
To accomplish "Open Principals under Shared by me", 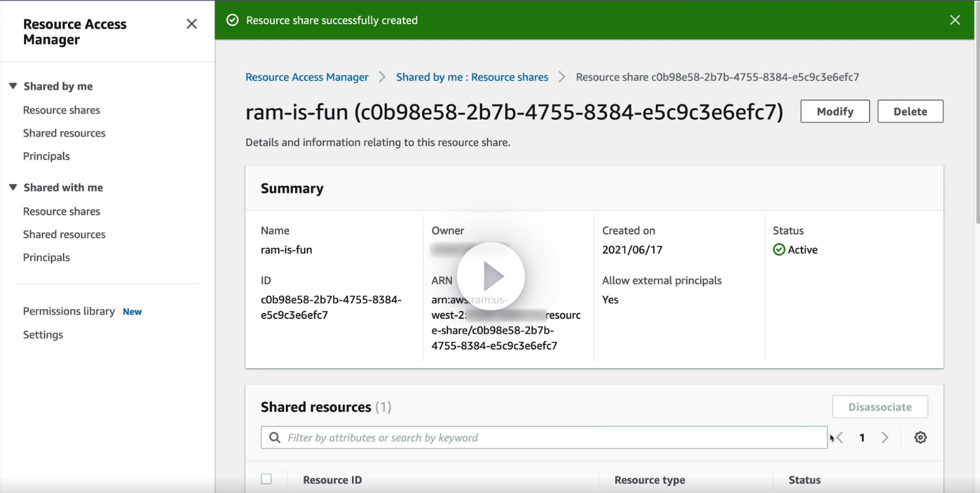I will point(46,156).
